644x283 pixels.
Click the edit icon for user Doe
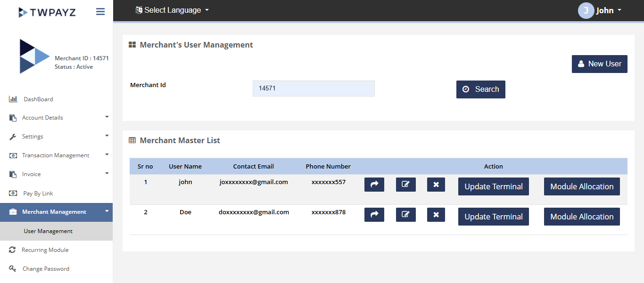point(405,215)
